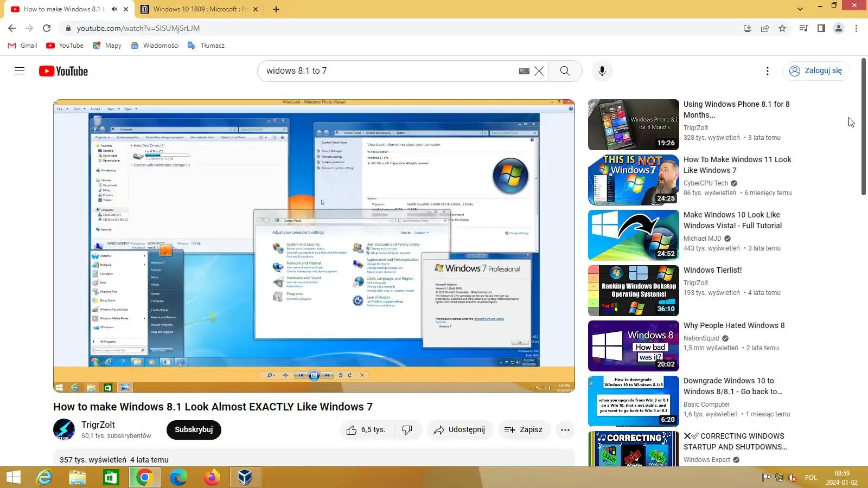
Task: Dislike the video with thumbs-down
Action: click(407, 430)
